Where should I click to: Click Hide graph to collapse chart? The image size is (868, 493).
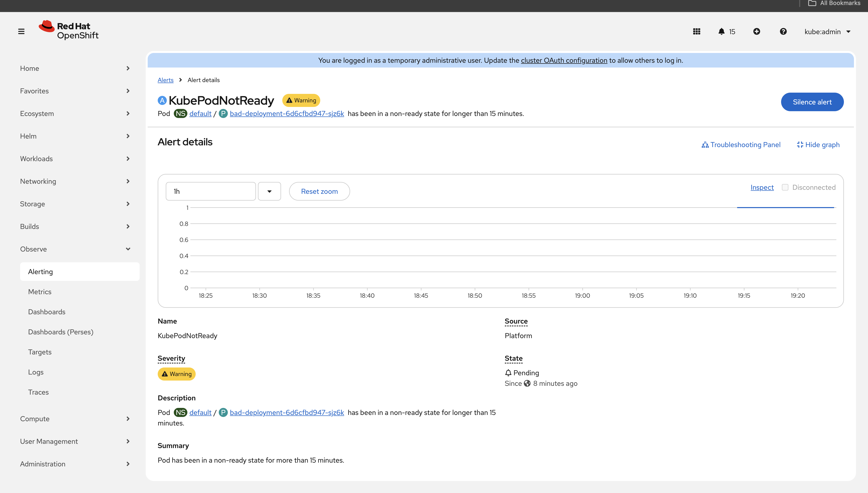pos(818,145)
